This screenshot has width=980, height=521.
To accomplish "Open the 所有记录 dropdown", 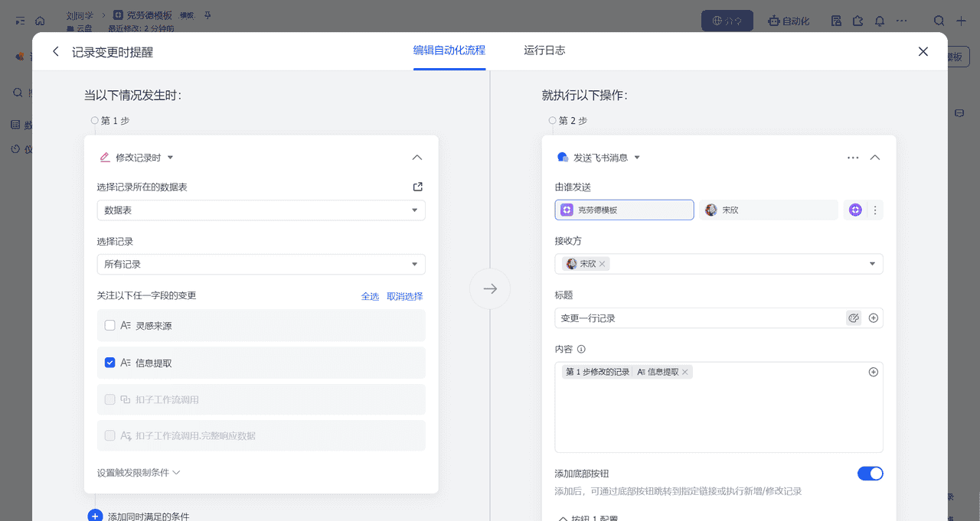I will click(x=260, y=264).
